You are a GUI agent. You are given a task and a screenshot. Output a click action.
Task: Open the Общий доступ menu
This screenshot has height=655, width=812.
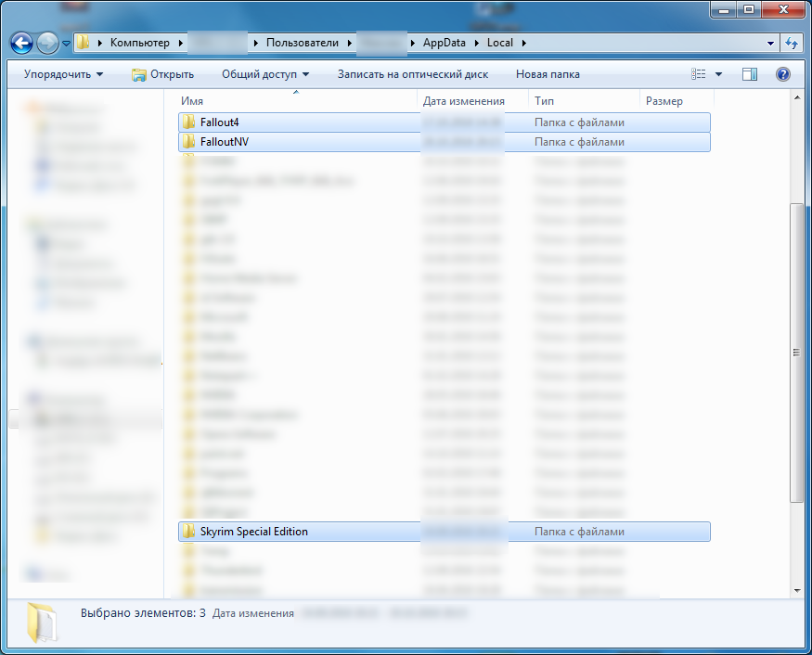(x=264, y=74)
